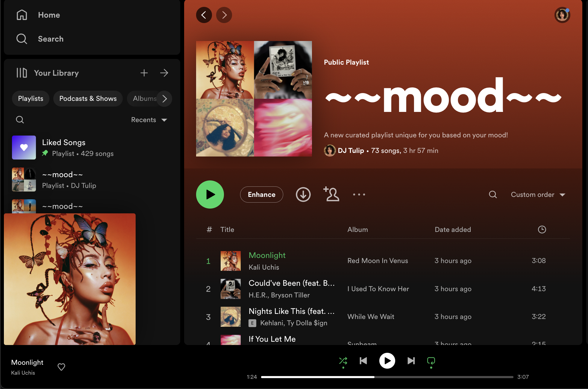This screenshot has height=389, width=588.
Task: Open the Custom order dropdown
Action: (x=538, y=194)
